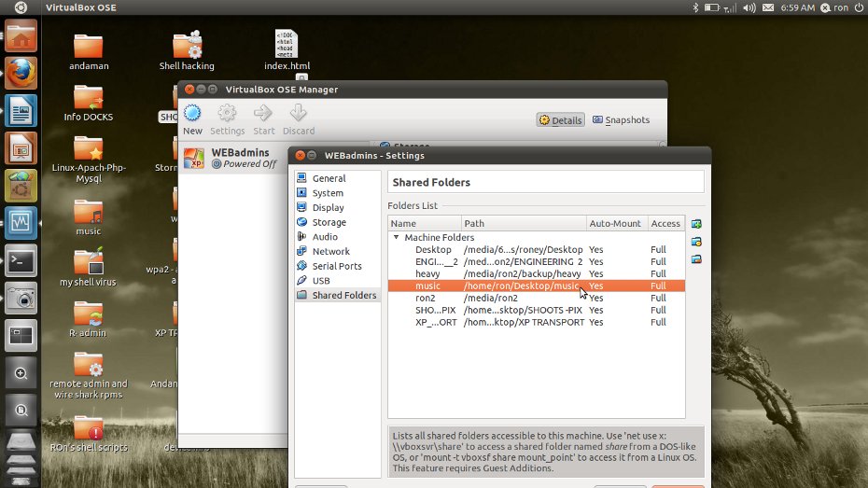Image resolution: width=868 pixels, height=488 pixels.
Task: Sort folders by Path column header
Action: (524, 224)
